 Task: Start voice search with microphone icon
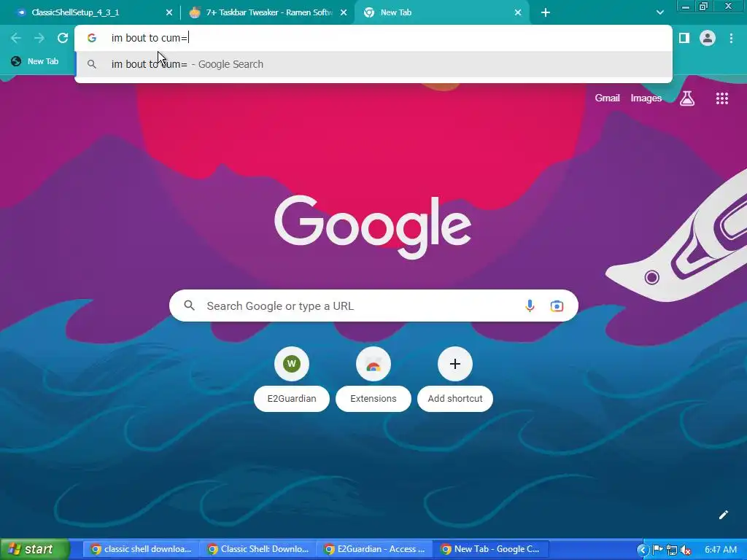pos(530,306)
